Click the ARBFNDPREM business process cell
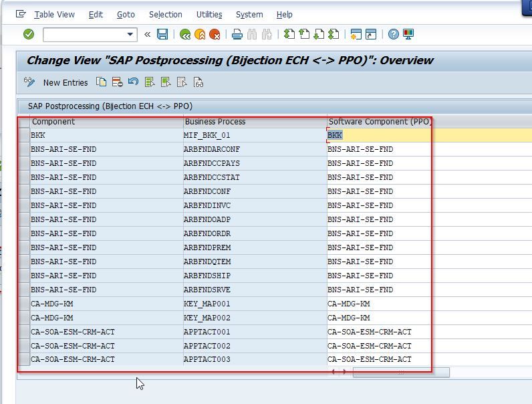The image size is (532, 404). (255, 248)
